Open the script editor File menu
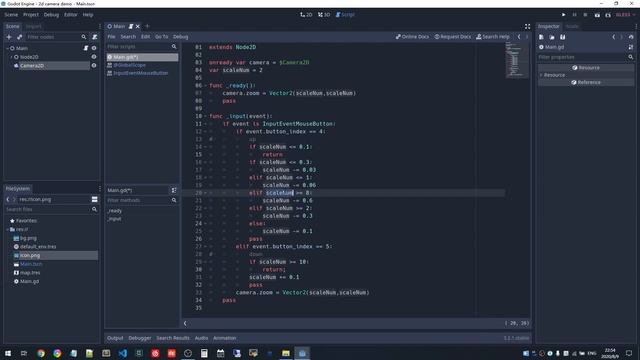This screenshot has width=640, height=360. [x=111, y=37]
